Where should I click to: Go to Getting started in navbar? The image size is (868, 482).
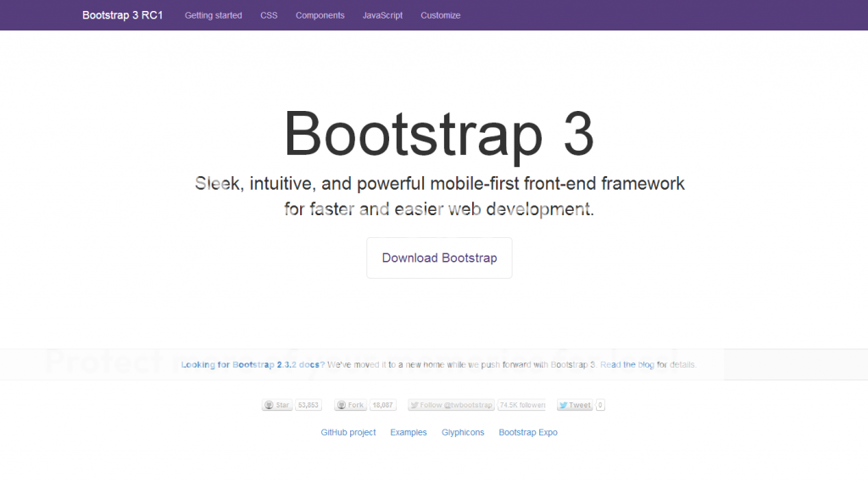coord(213,15)
